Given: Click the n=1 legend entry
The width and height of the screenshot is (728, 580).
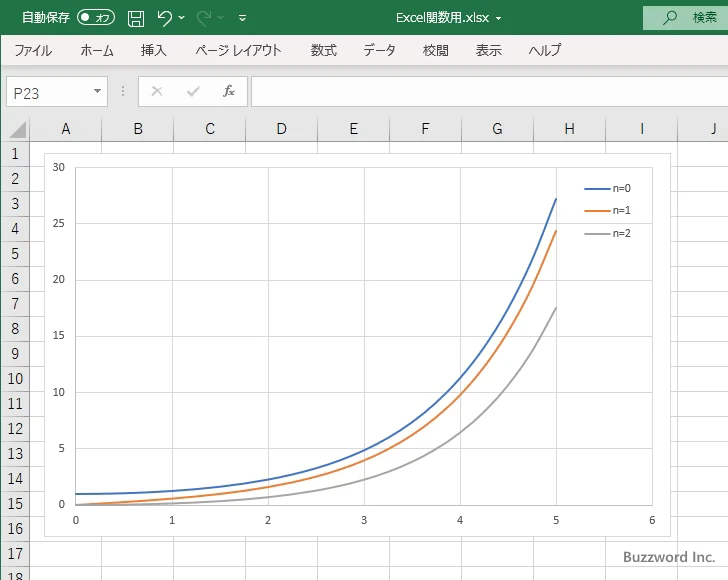Looking at the screenshot, I should pyautogui.click(x=608, y=211).
